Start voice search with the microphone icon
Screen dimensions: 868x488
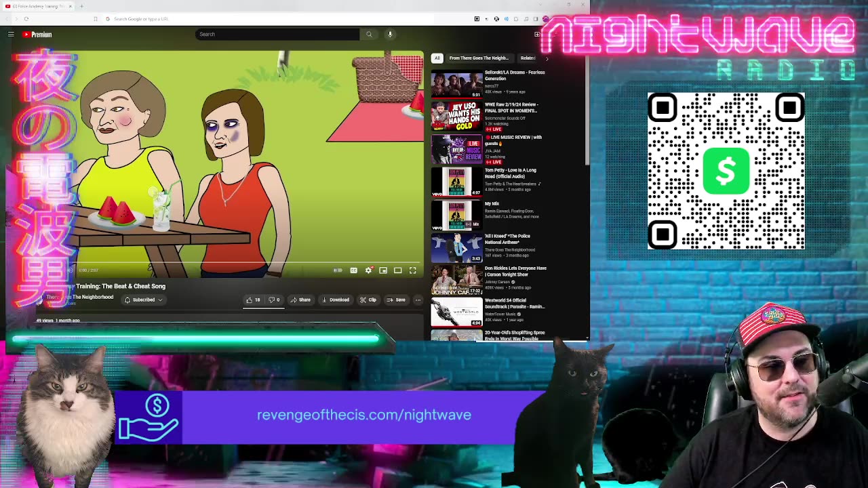pyautogui.click(x=390, y=34)
